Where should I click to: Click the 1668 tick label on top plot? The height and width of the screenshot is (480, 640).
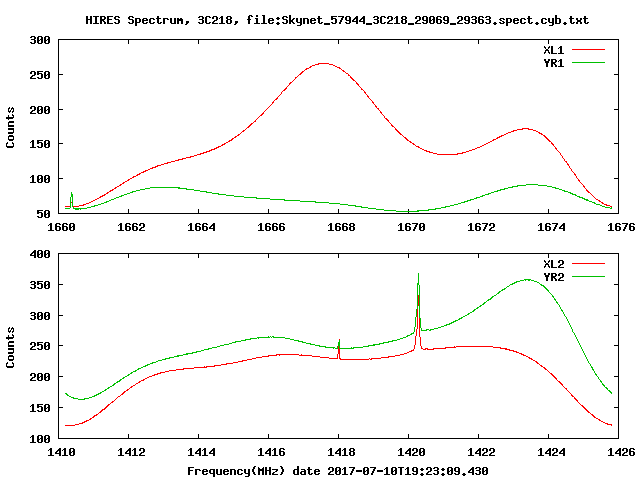tap(341, 227)
